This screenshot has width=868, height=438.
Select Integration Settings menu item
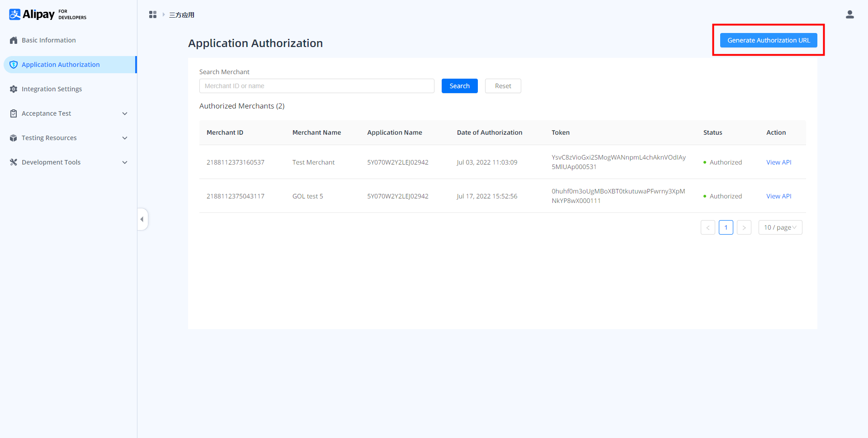pos(52,89)
